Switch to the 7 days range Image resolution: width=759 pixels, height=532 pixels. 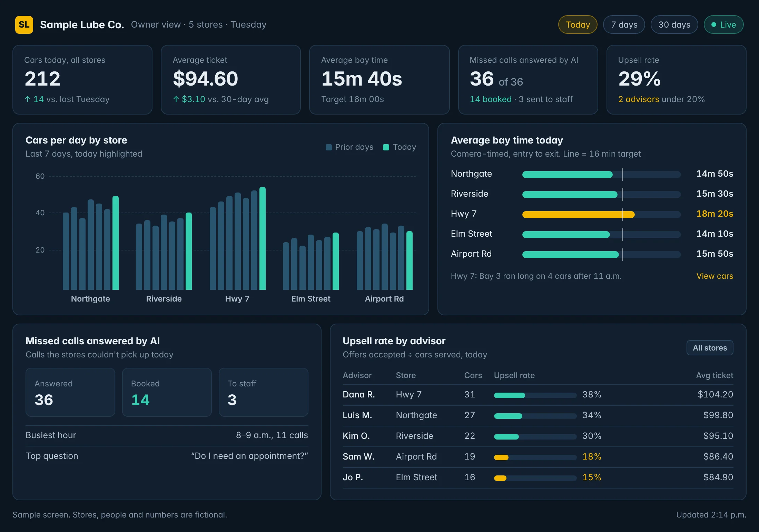pyautogui.click(x=624, y=25)
